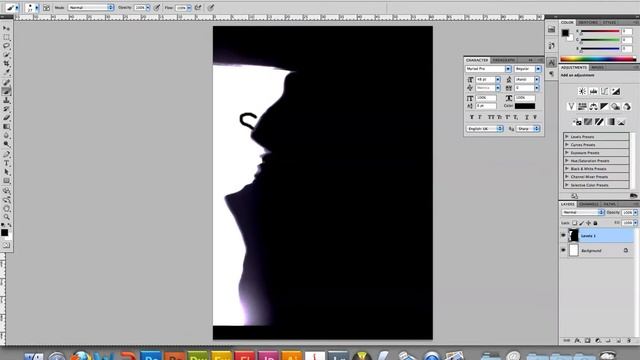Viewport: 640px width, 360px height.
Task: Open the font style Regular dropdown
Action: click(527, 69)
